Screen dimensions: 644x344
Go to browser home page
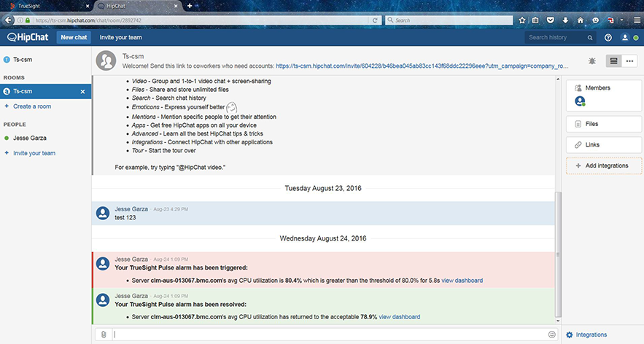[581, 20]
